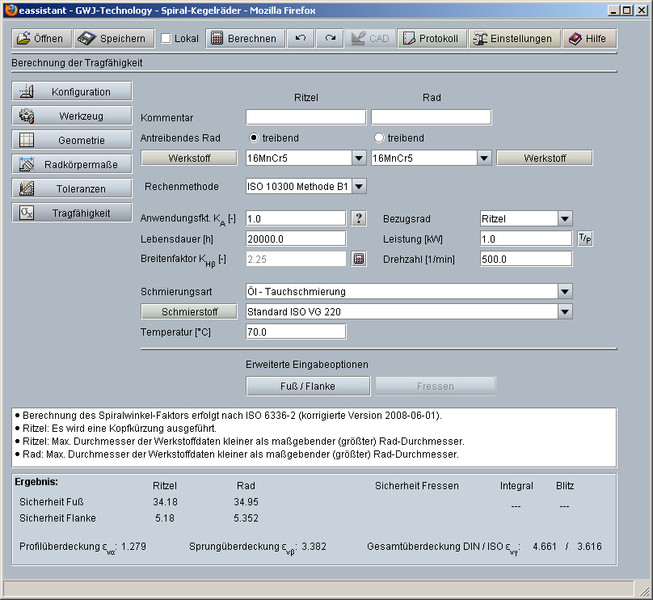
Task: Open the Hilfe help button
Action: click(588, 39)
